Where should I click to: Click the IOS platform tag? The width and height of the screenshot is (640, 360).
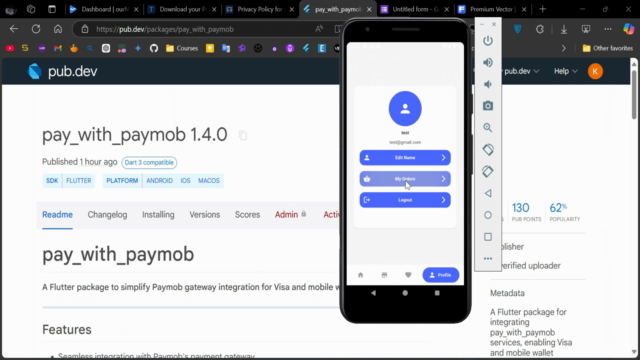click(x=185, y=180)
